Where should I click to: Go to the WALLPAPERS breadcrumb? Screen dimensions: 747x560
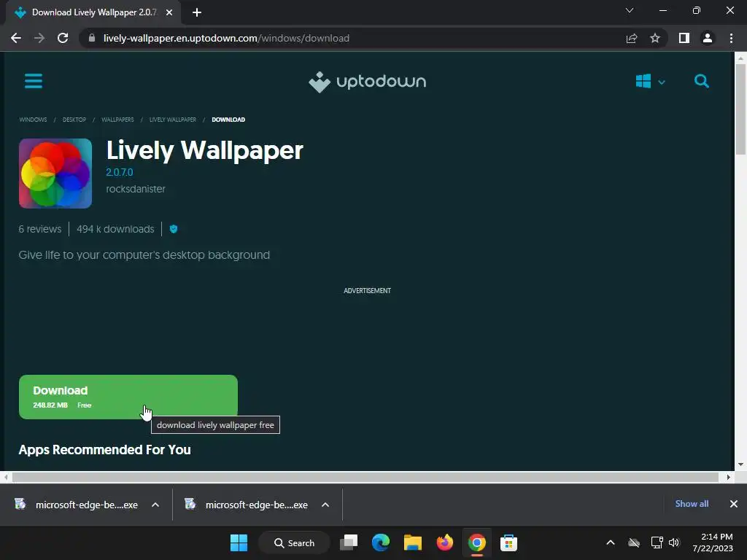click(x=117, y=120)
